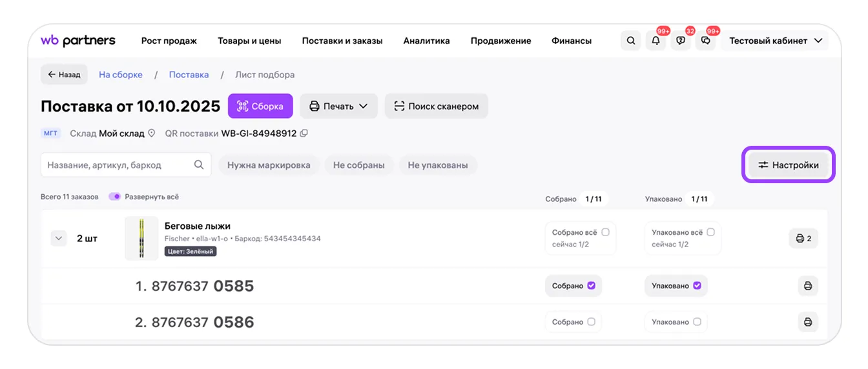Open the messages icon next to Тестовый кабинет
This screenshot has width=868, height=369.
pyautogui.click(x=706, y=41)
